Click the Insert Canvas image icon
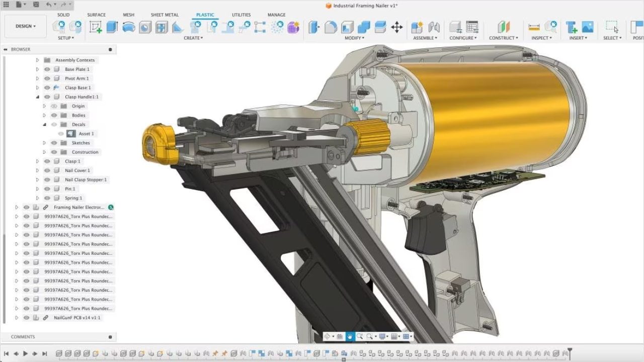The image size is (644, 362). (x=588, y=26)
